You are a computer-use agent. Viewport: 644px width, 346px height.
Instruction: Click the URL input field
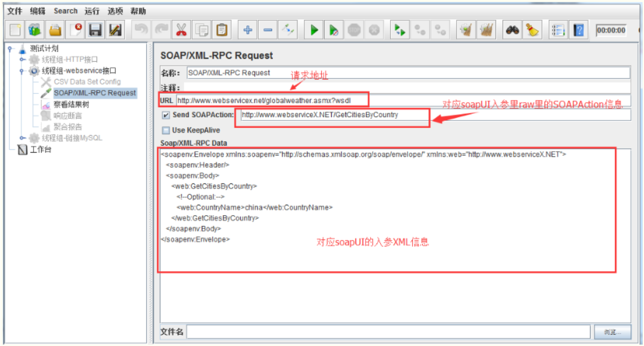tap(403, 100)
